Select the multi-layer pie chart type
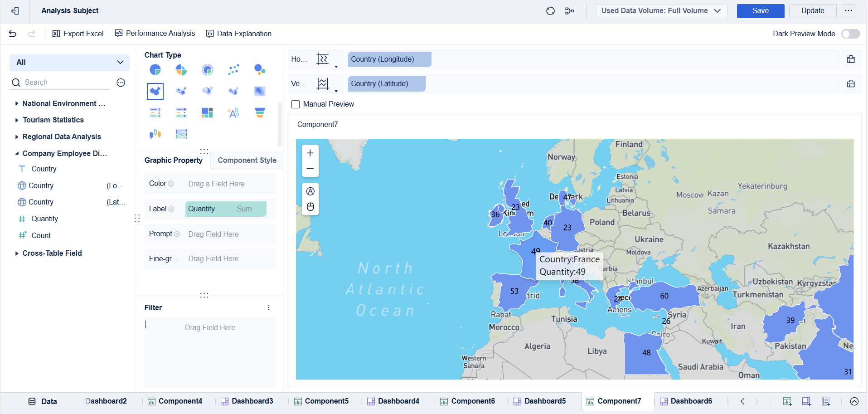 208,69
